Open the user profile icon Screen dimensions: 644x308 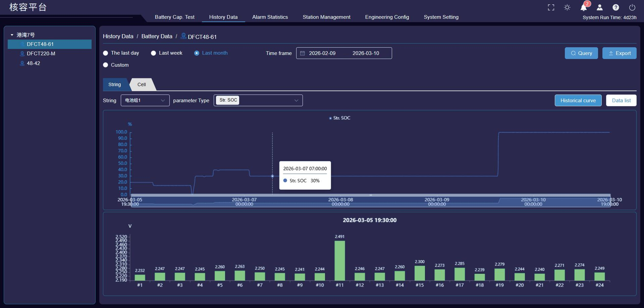pos(600,7)
